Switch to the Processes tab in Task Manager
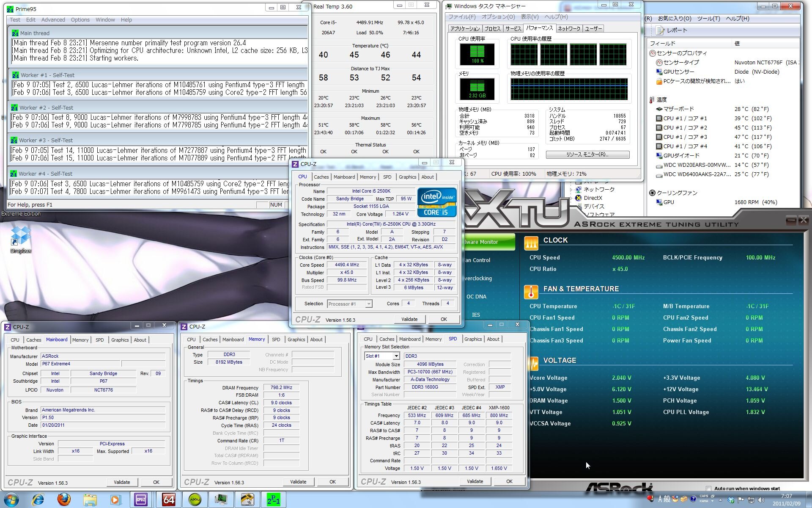 click(492, 28)
